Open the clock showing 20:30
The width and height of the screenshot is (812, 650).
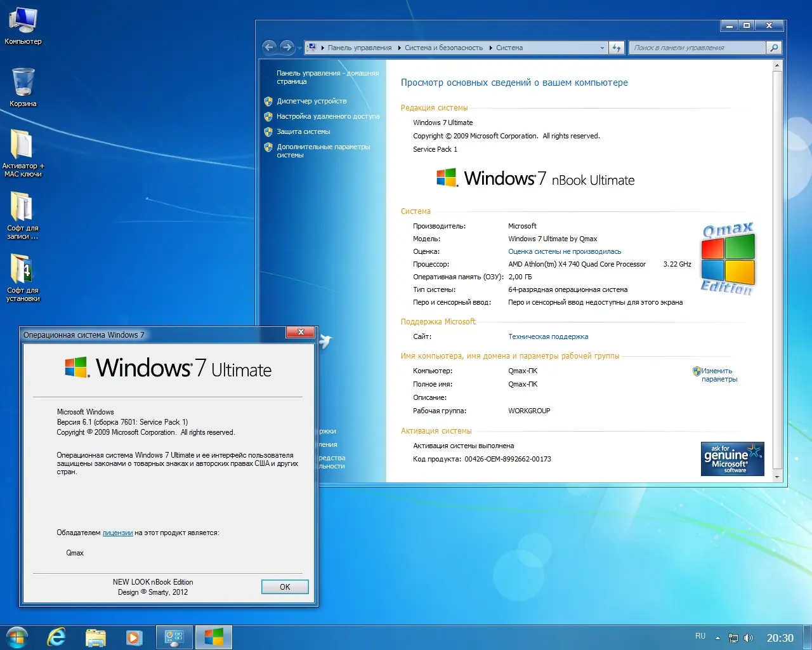[780, 638]
